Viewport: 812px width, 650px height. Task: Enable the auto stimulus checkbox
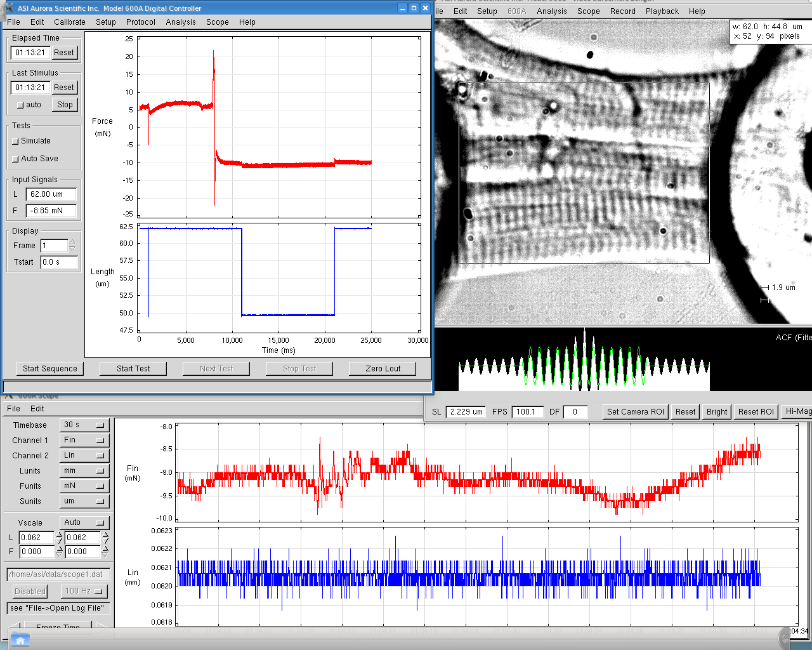[20, 105]
